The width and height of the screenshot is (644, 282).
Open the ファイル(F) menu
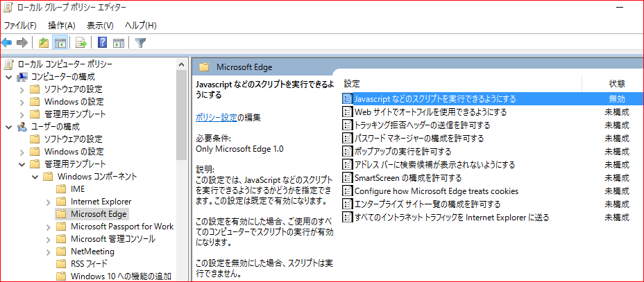pos(20,26)
